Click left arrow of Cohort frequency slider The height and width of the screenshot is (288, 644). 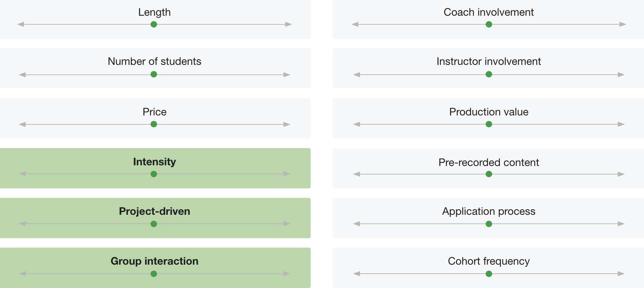point(357,274)
